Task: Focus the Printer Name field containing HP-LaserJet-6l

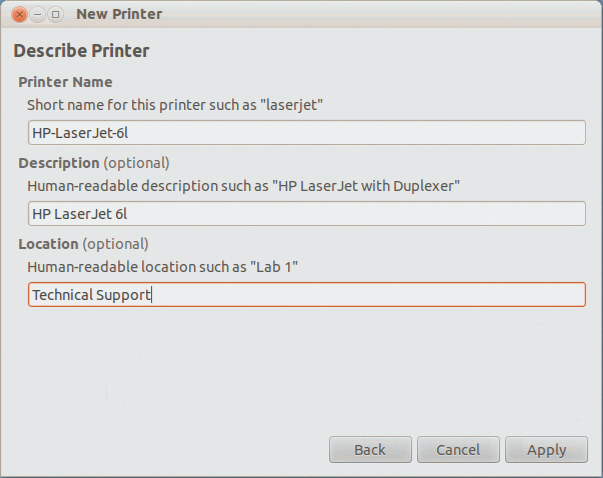Action: tap(306, 133)
